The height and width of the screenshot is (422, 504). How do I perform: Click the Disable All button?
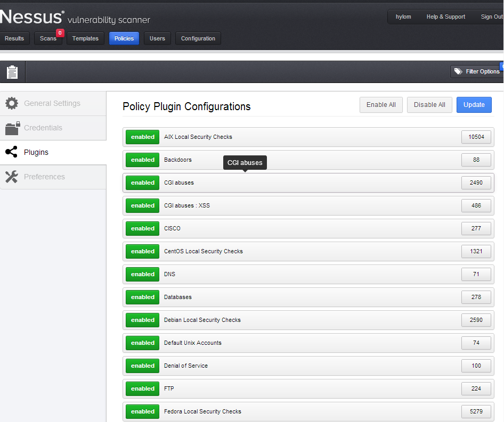click(429, 105)
